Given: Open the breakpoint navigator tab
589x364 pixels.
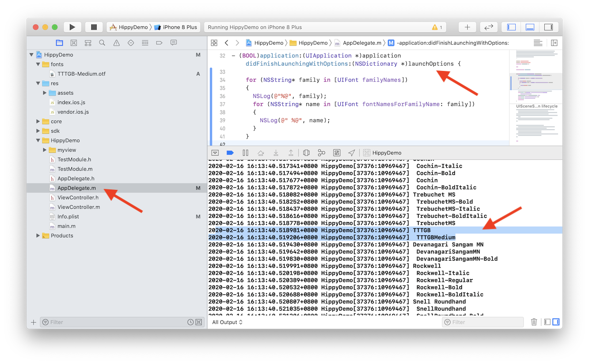Looking at the screenshot, I should [159, 43].
